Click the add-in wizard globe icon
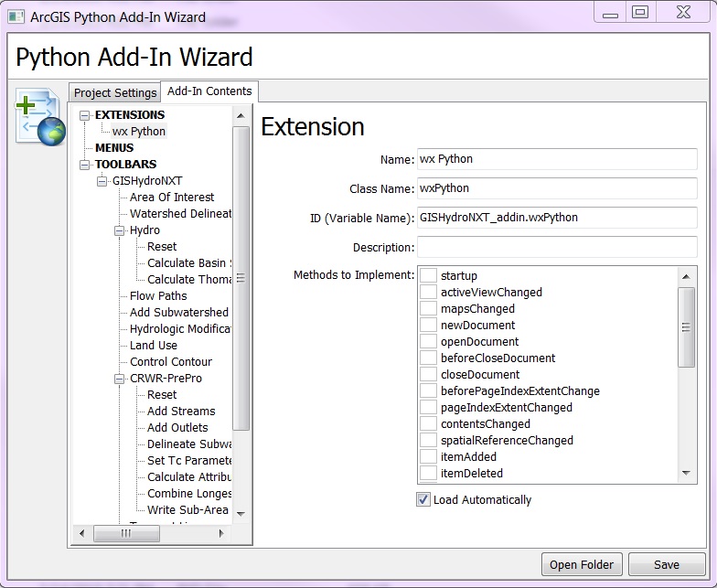Image resolution: width=717 pixels, height=588 pixels. (40, 117)
